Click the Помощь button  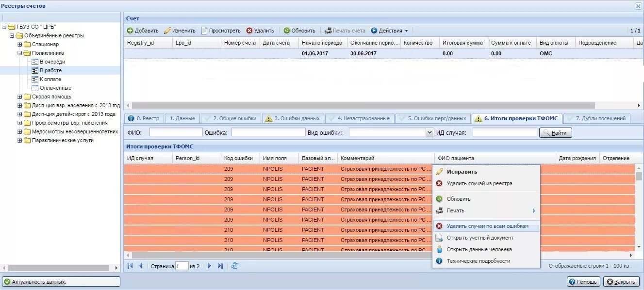coord(584,282)
